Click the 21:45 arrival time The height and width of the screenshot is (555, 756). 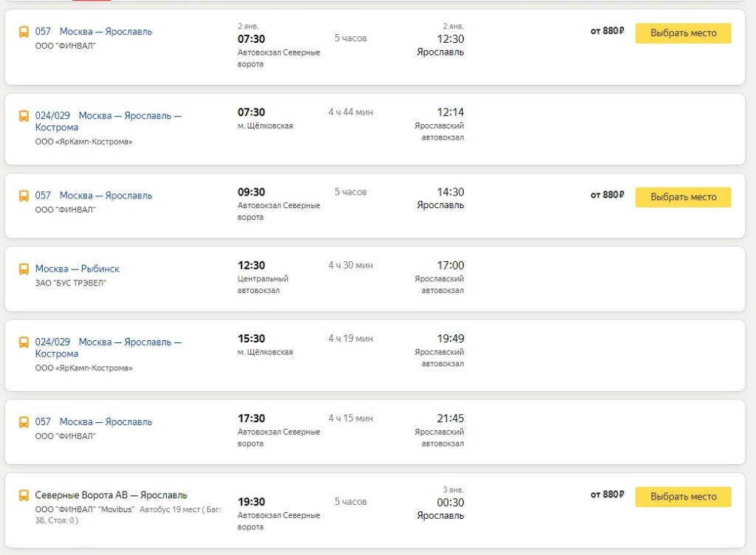(450, 418)
